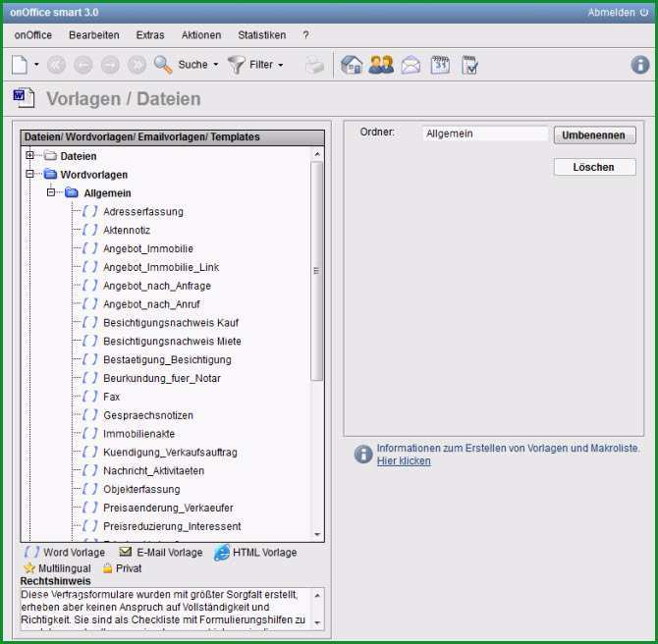The width and height of the screenshot is (658, 644).
Task: Click the tree list scroll-down arrow
Action: (317, 534)
